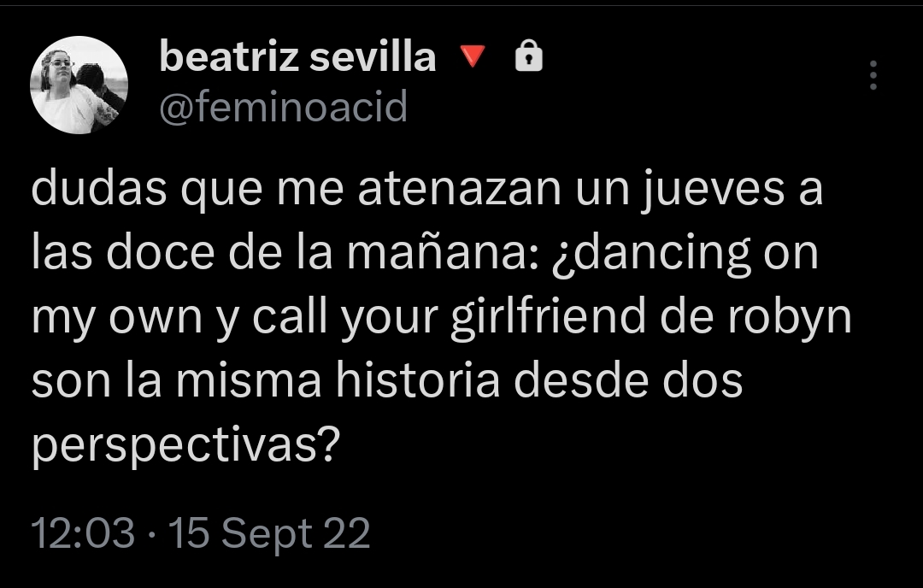The image size is (923, 588).
Task: Click the date 15 Sept 22
Action: click(x=269, y=534)
